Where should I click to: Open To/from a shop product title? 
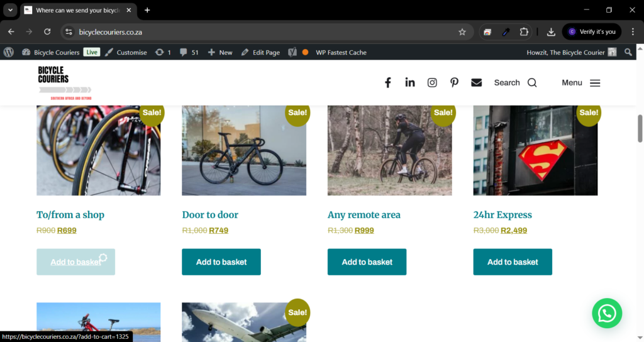click(70, 215)
